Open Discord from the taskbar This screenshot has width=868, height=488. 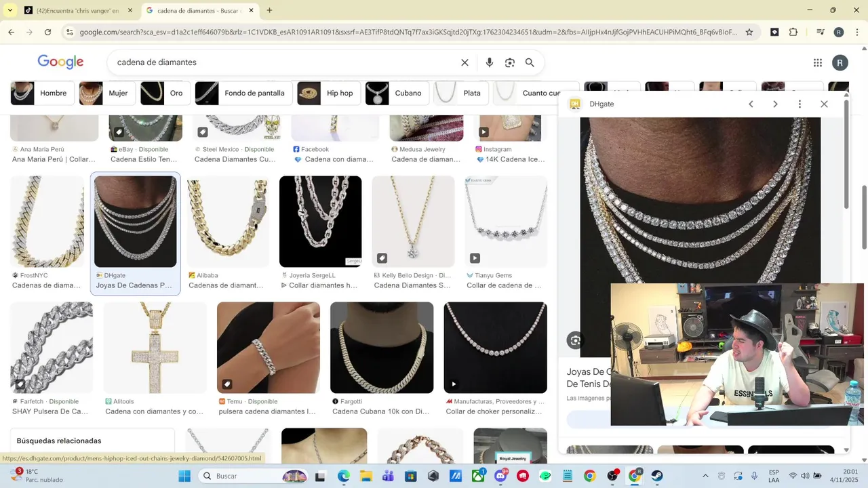point(500,476)
